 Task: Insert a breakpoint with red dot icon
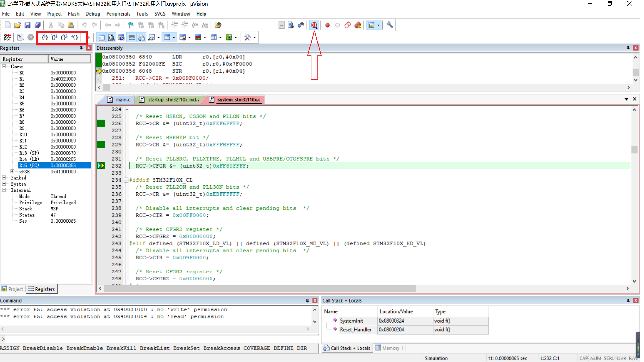point(327,25)
